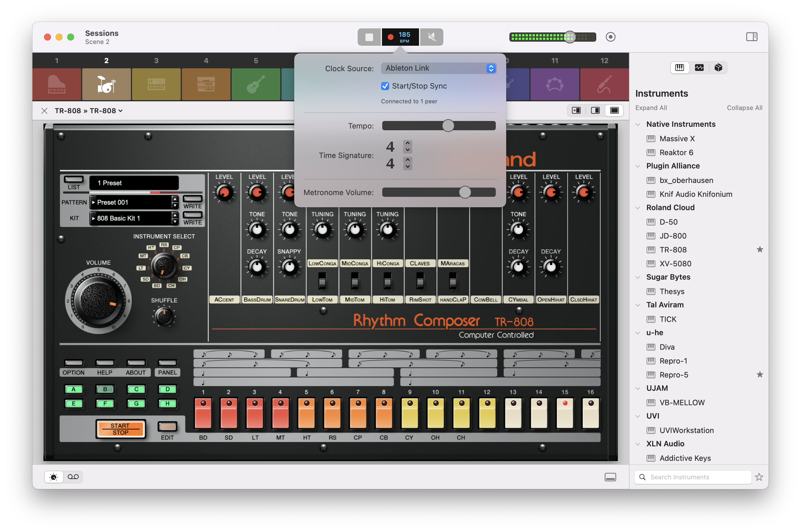
Task: Toggle step 1 BD sequencer button
Action: (x=203, y=413)
